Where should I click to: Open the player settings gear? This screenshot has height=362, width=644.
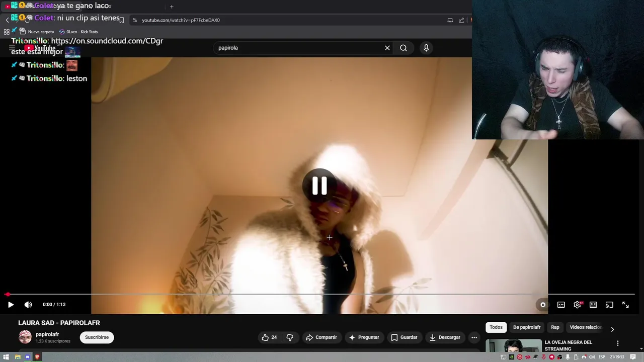(x=578, y=305)
